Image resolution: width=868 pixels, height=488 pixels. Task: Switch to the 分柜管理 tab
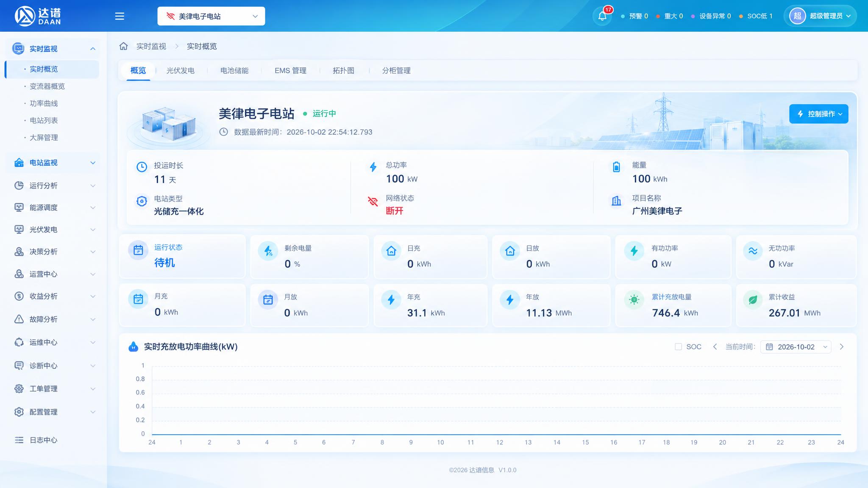coord(396,70)
